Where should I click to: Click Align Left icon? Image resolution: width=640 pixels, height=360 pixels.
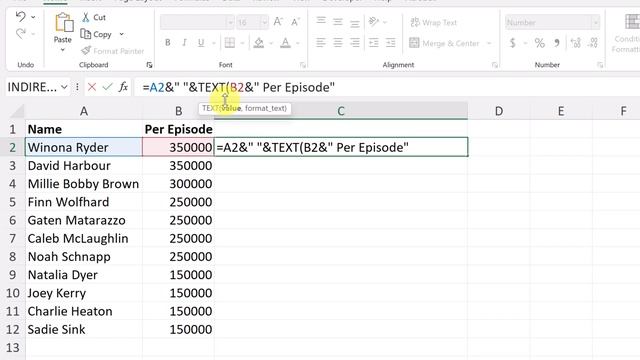pos(321,42)
